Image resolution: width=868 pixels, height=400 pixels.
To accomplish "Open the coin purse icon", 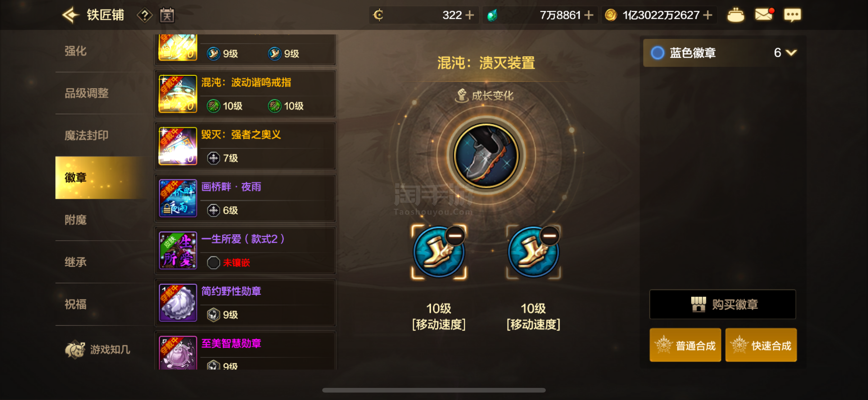I will click(735, 15).
